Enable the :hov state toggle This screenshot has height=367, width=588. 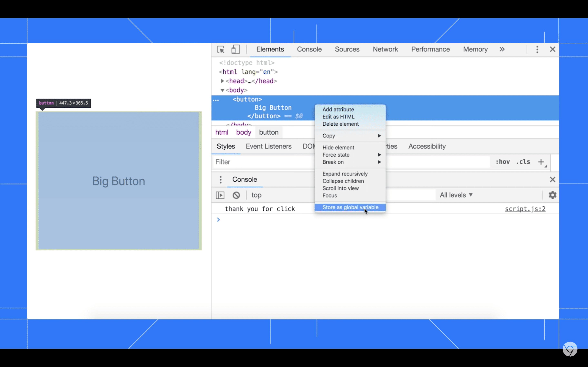pyautogui.click(x=502, y=161)
